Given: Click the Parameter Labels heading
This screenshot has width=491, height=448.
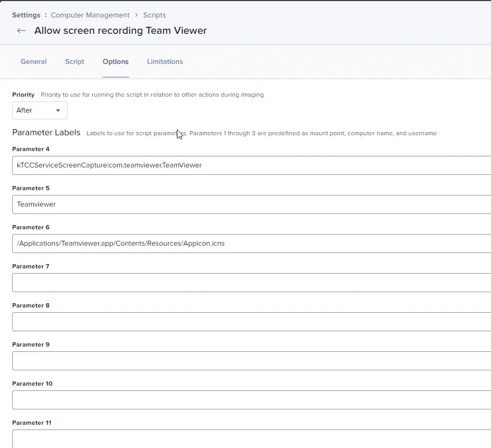Looking at the screenshot, I should pos(46,133).
